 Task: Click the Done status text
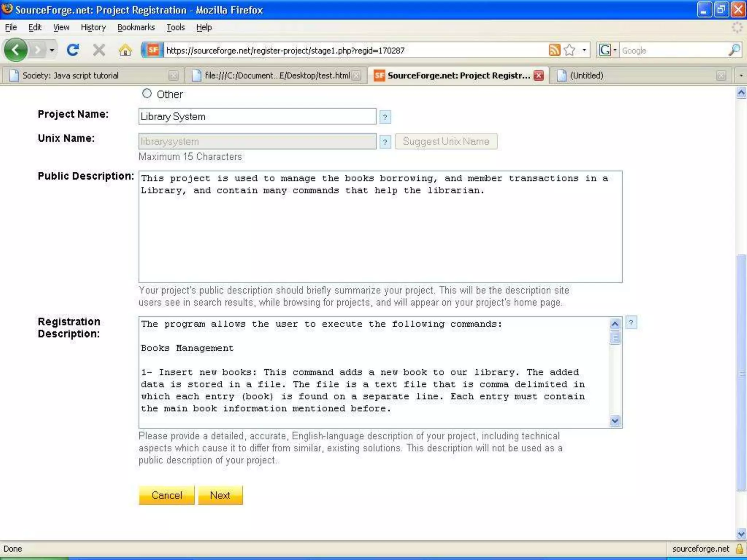tap(13, 549)
